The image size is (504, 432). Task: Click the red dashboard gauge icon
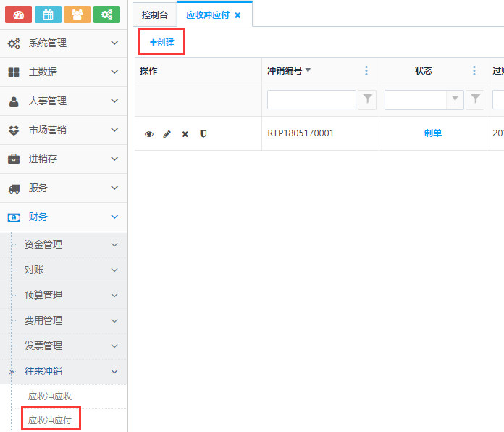[18, 14]
